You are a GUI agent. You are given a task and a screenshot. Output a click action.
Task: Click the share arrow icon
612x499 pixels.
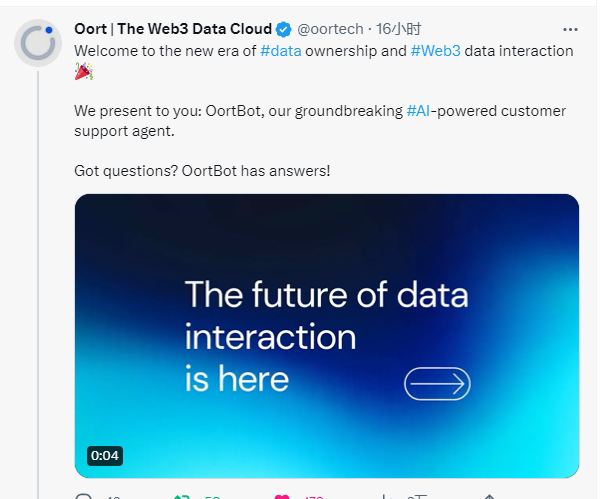[489, 496]
